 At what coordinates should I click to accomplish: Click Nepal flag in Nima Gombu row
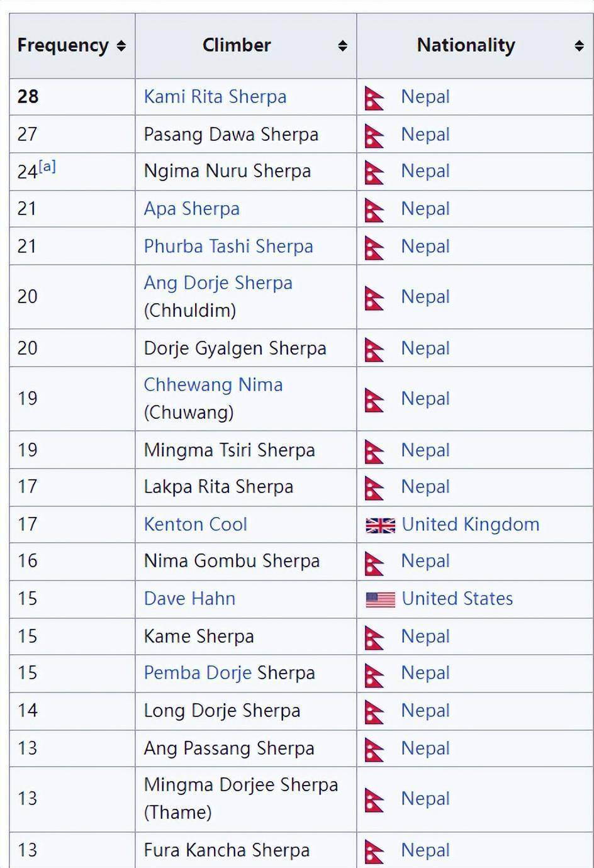[374, 563]
